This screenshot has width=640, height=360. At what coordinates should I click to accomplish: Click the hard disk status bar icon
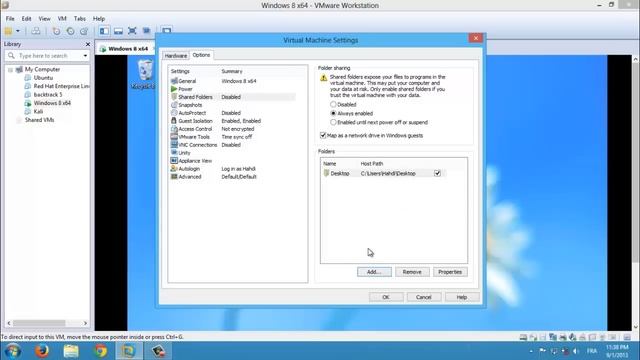[x=523, y=337]
